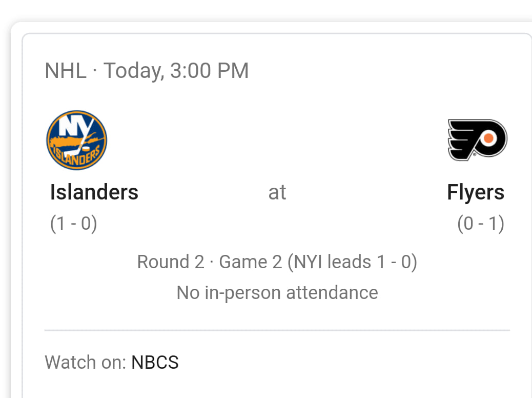Click the Today, 3:00 PM game time

pyautogui.click(x=176, y=71)
